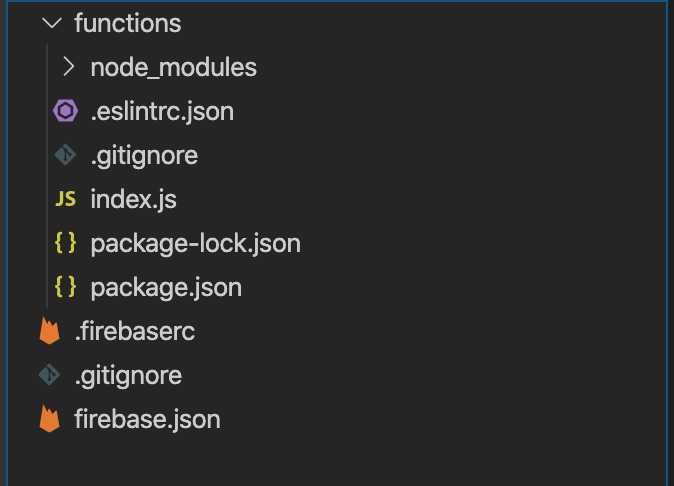Open the package.json file

(x=166, y=288)
